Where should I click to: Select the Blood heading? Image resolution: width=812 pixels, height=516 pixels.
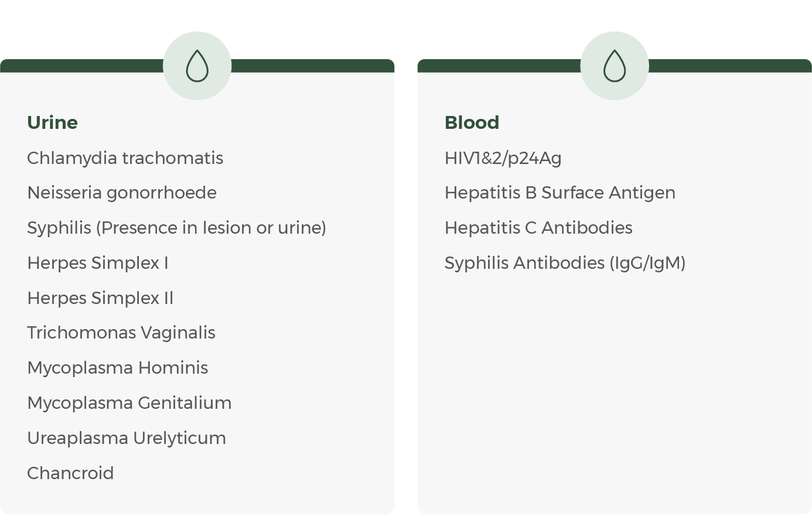(472, 122)
